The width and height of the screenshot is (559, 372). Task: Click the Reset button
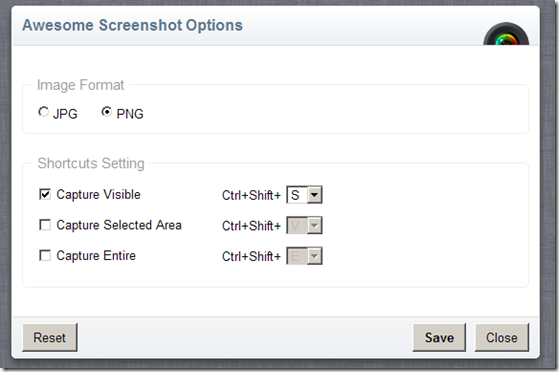50,337
